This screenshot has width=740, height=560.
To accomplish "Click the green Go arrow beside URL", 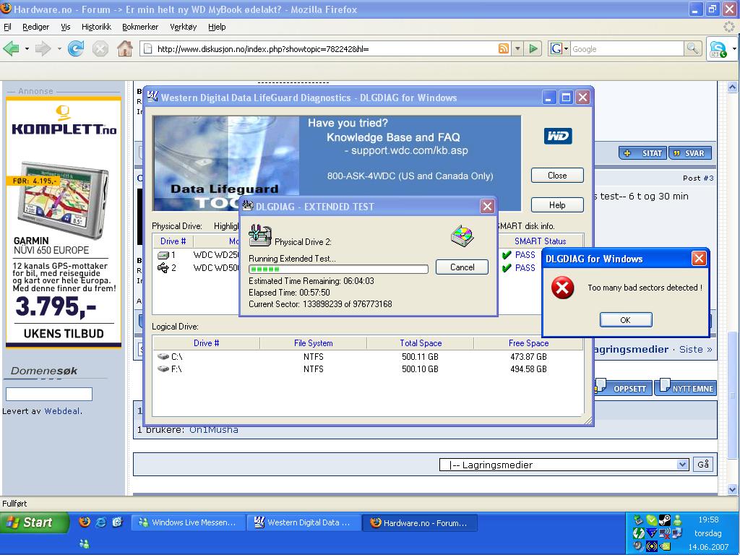I will point(533,48).
